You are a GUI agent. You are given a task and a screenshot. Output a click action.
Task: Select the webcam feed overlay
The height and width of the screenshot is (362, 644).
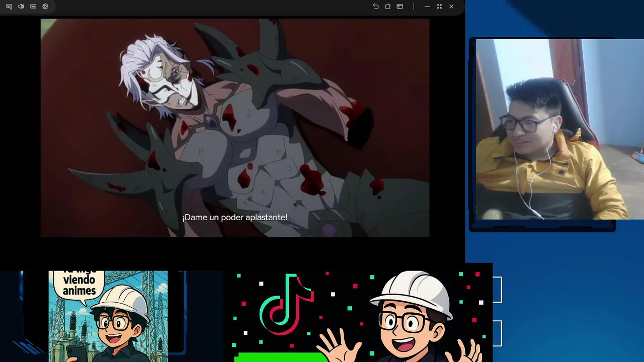[560, 129]
